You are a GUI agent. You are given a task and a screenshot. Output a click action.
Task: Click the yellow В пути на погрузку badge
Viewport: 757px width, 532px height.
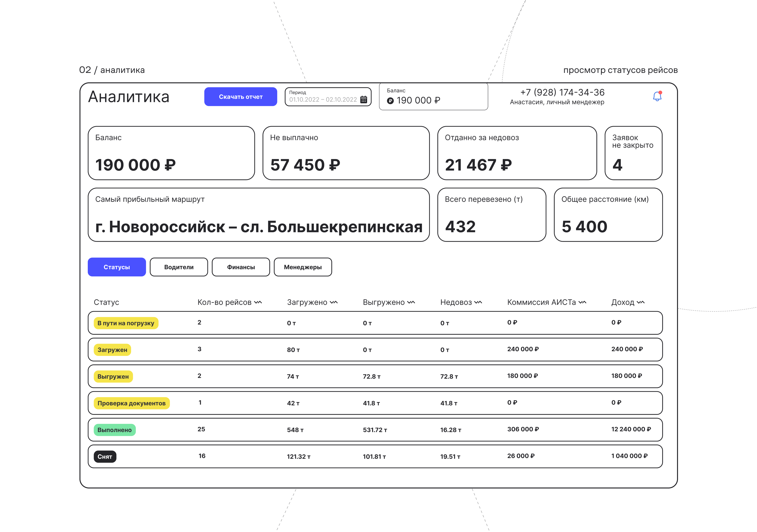coord(126,323)
